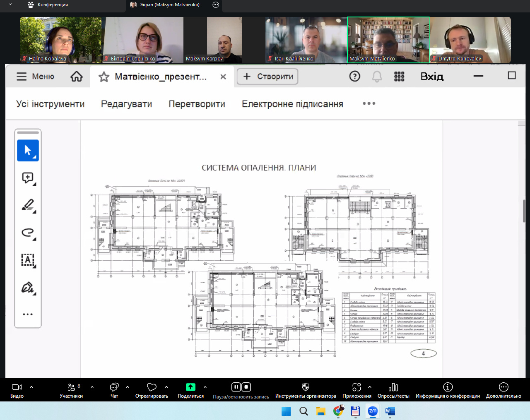Switch to Електронне підписання tab
The width and height of the screenshot is (530, 420).
tap(292, 104)
